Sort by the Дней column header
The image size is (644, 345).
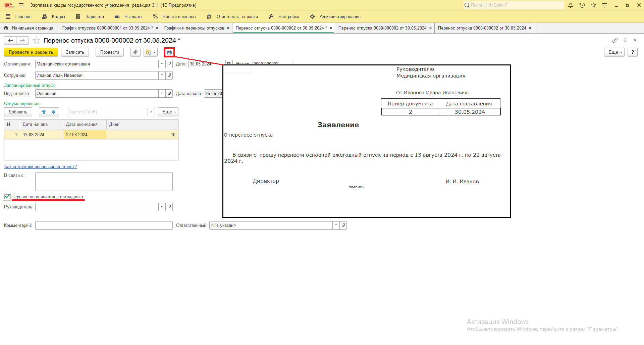click(x=142, y=125)
